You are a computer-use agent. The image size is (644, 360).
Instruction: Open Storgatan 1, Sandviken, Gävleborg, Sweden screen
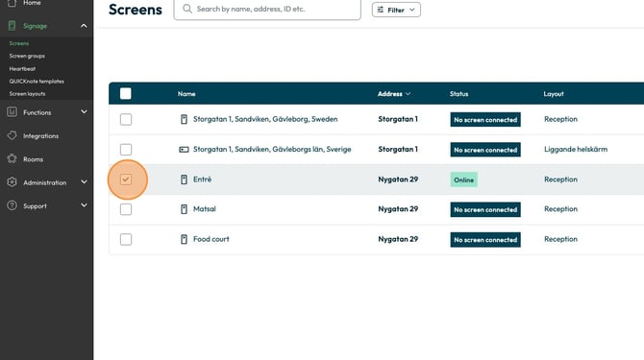tap(265, 119)
